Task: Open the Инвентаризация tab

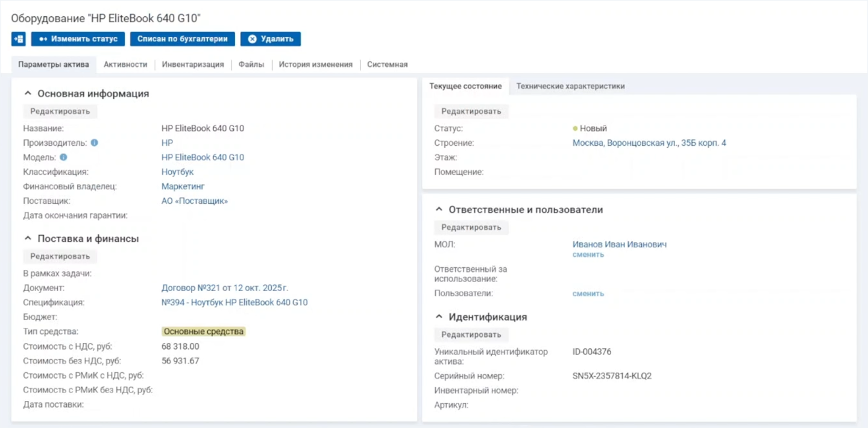Action: (x=193, y=65)
